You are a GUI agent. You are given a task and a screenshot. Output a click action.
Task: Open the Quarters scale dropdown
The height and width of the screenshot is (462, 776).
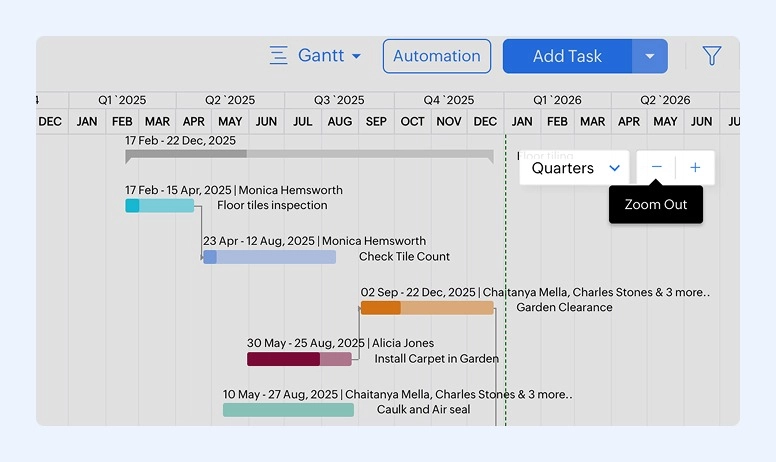574,168
